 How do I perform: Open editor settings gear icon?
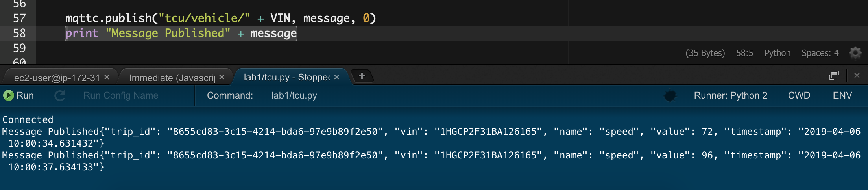click(x=855, y=53)
